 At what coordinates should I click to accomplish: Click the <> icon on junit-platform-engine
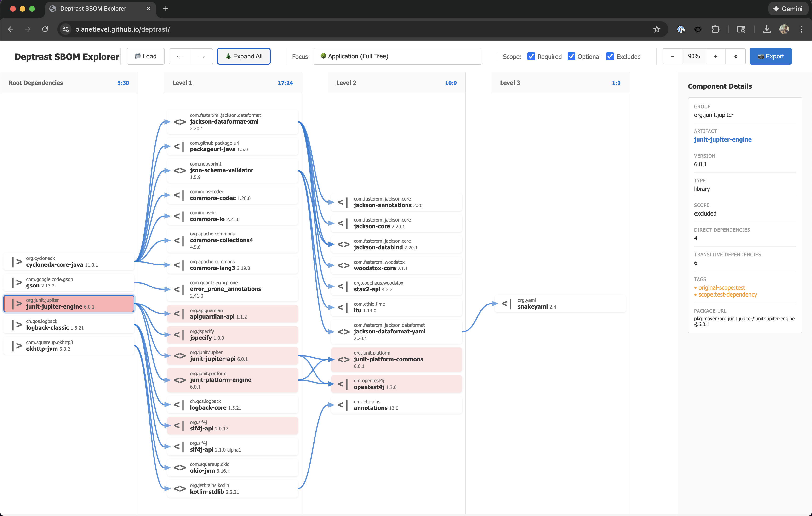(179, 380)
